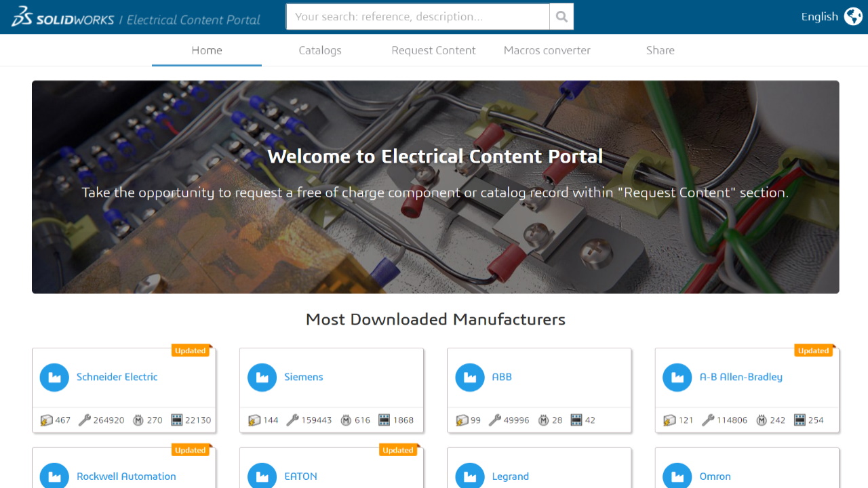Go to the Macros converter tab
This screenshot has height=488, width=868.
pyautogui.click(x=547, y=50)
